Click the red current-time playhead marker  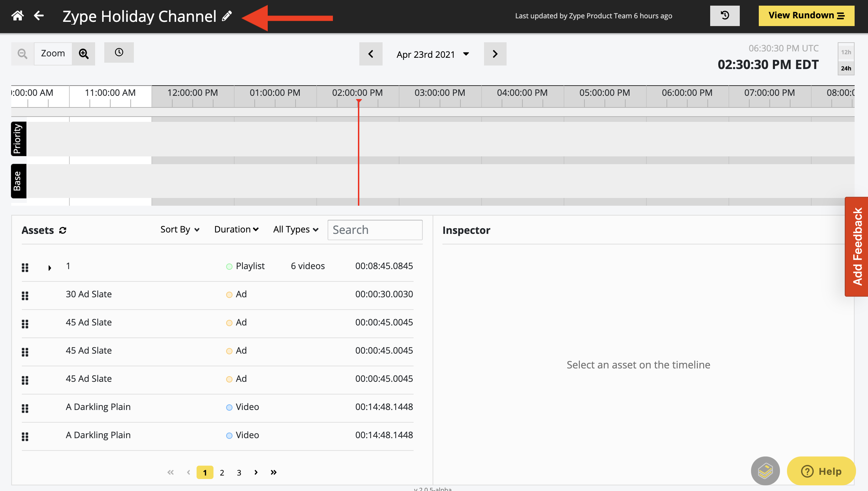coord(359,101)
